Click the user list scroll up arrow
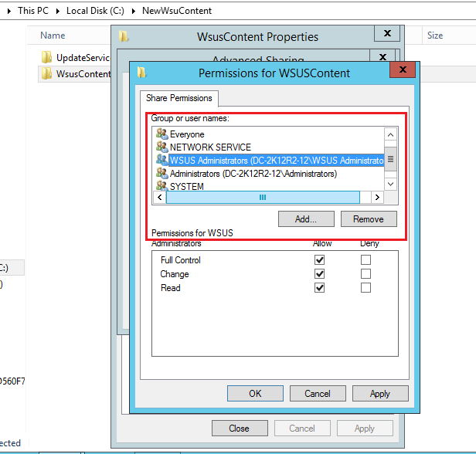 (x=391, y=134)
